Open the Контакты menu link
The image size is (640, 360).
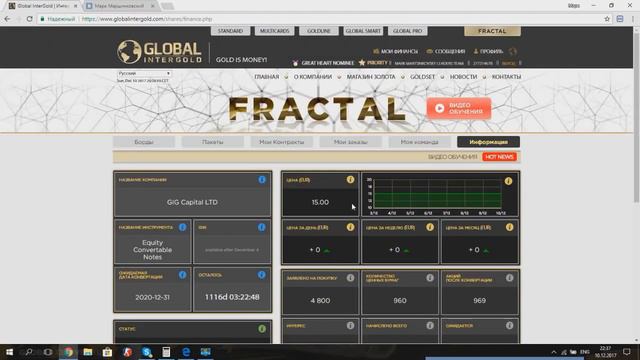point(506,77)
